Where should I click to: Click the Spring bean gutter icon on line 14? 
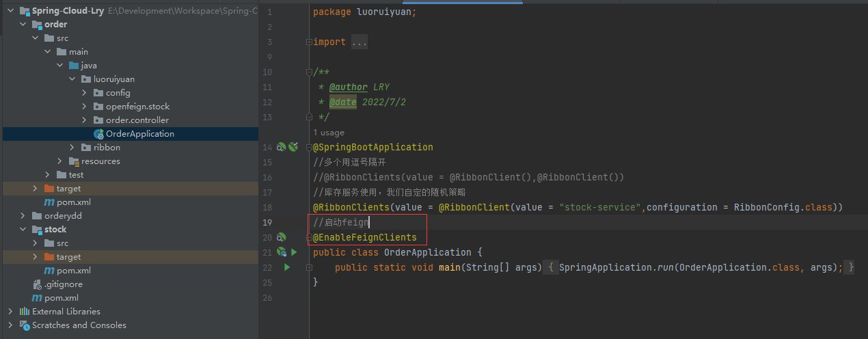(x=281, y=147)
